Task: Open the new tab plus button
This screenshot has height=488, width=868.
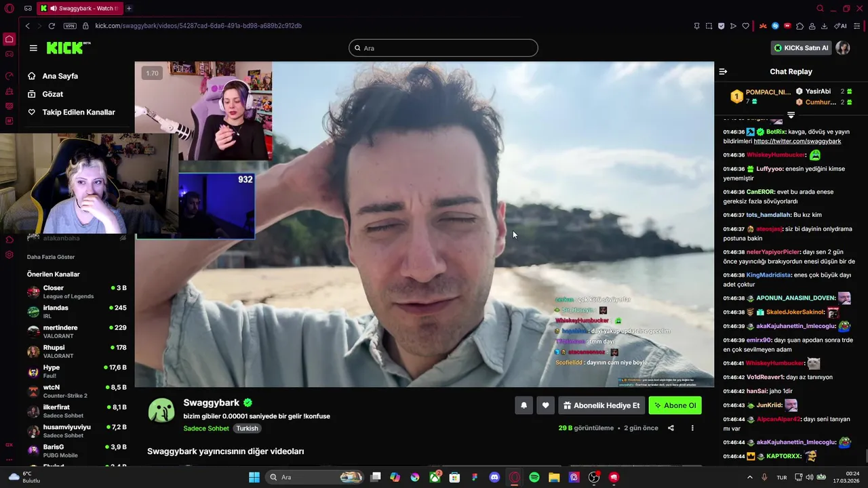Action: coord(129,8)
